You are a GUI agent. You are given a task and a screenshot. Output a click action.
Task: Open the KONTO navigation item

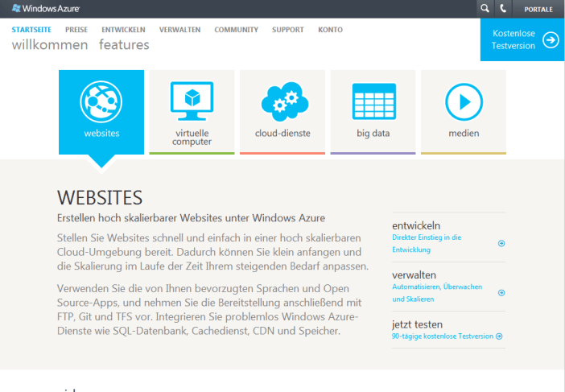click(x=330, y=30)
